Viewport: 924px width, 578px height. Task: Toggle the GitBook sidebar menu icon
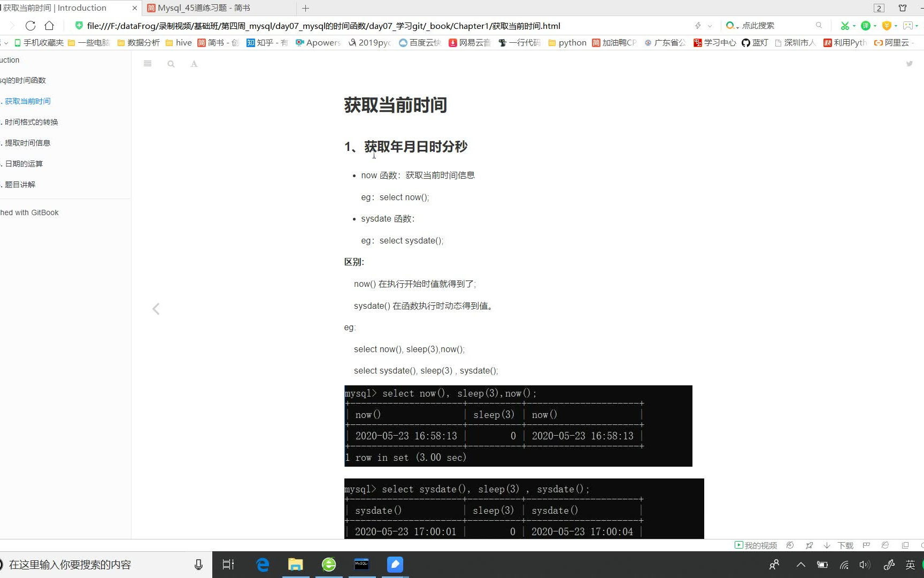[x=148, y=64]
